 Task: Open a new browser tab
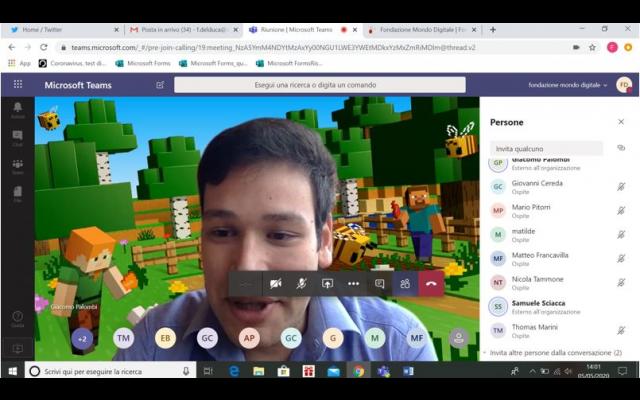tap(493, 29)
